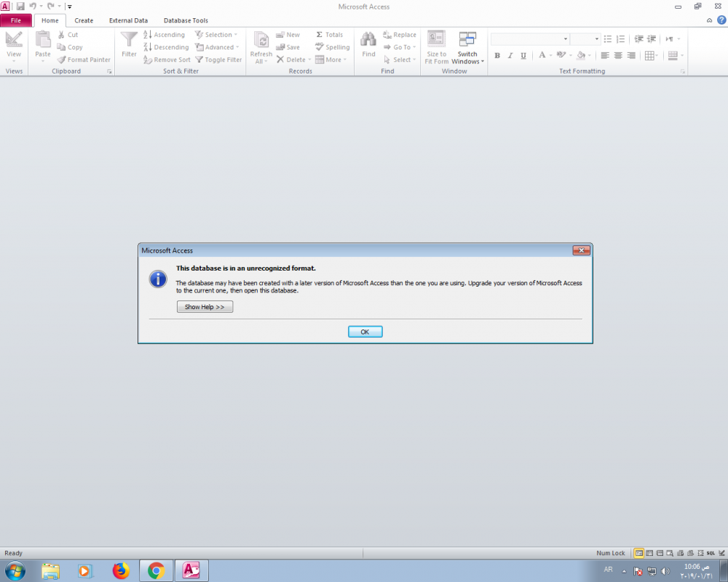
Task: Click the Save icon in Quick Access toolbar
Action: 20,7
